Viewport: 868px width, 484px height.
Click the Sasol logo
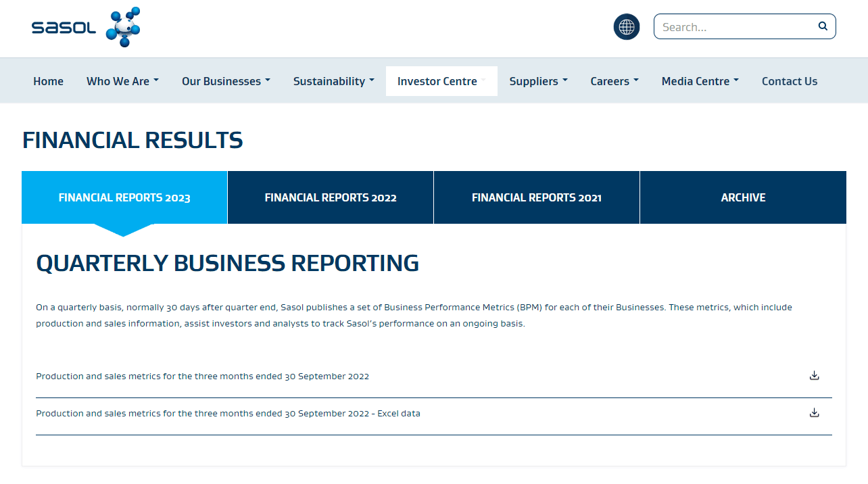[86, 28]
